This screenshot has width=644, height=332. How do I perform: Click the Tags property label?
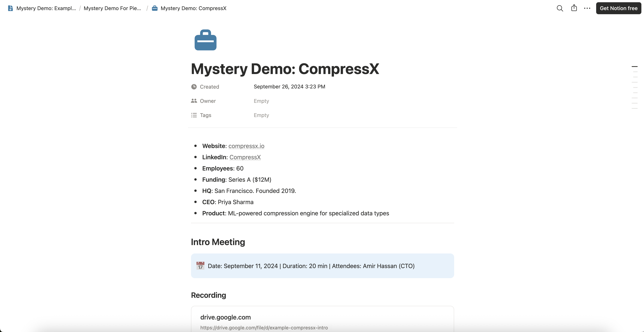206,115
